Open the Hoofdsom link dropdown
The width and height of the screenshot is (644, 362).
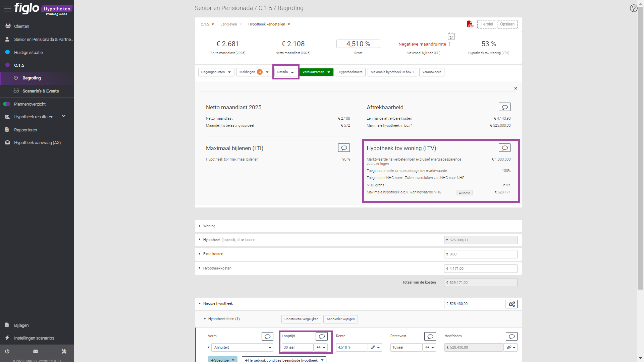pyautogui.click(x=511, y=348)
